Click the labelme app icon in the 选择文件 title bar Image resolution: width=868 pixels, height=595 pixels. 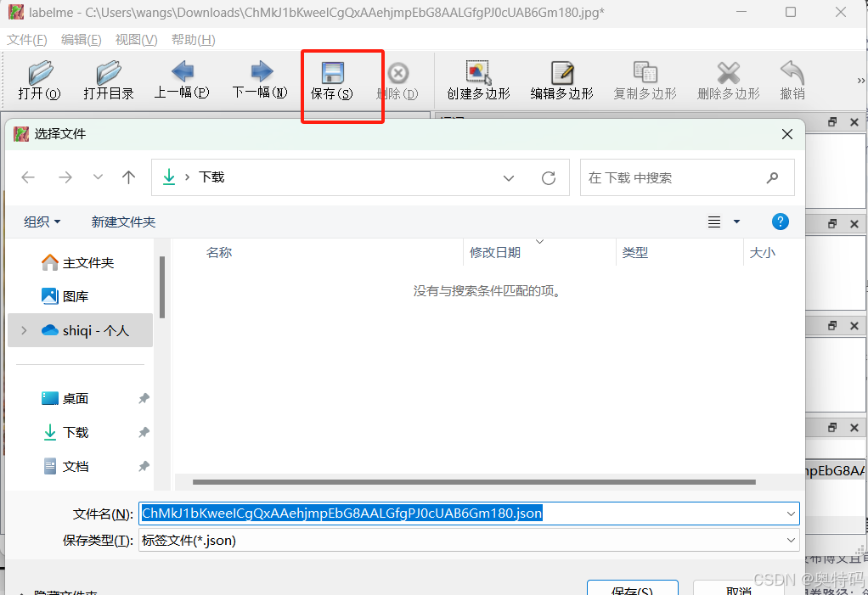pos(21,134)
